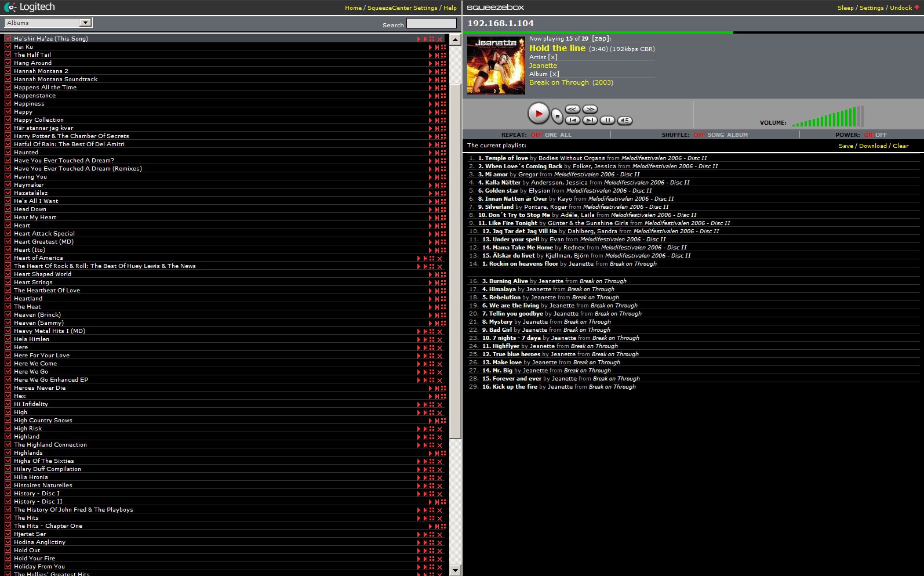924x576 pixels.
Task: Expand the Happy Collection album row
Action: pos(8,120)
